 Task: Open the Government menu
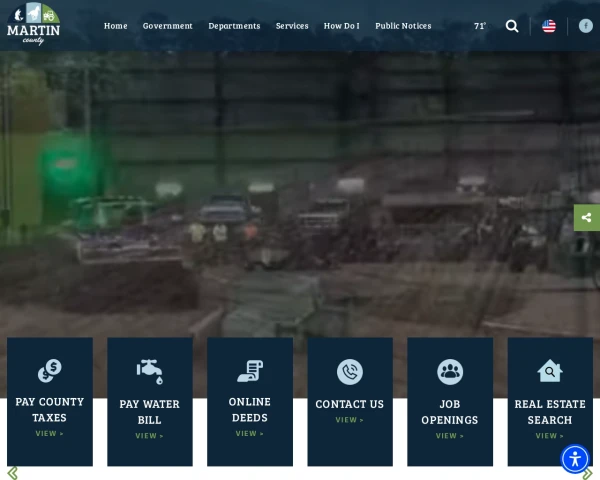point(168,26)
